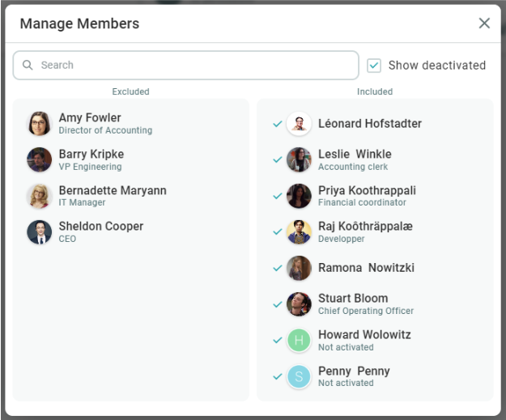Click Sheldon Cooper's avatar image
This screenshot has width=506, height=420.
39,232
